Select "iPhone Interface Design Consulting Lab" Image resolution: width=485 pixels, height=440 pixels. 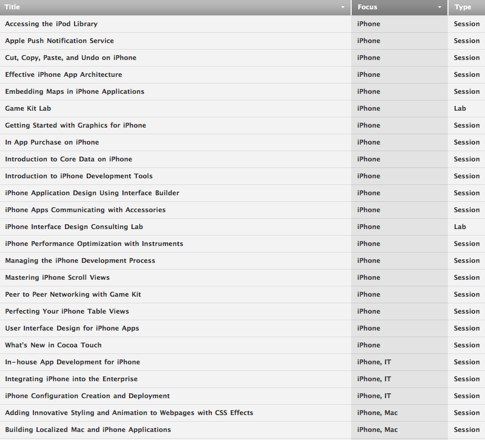coord(74,227)
